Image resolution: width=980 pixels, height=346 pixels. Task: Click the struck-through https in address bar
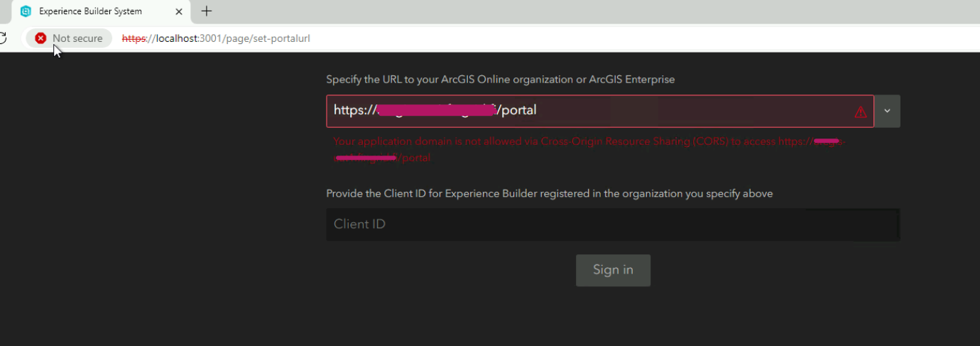click(x=134, y=38)
